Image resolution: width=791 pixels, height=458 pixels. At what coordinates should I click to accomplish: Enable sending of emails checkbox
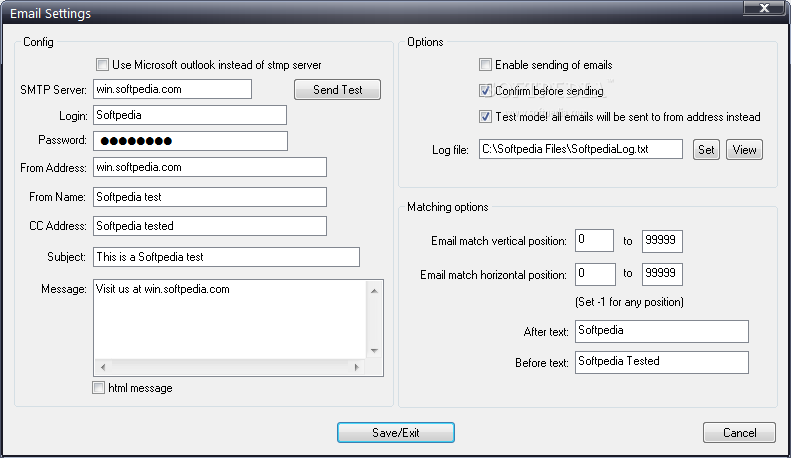(x=485, y=65)
